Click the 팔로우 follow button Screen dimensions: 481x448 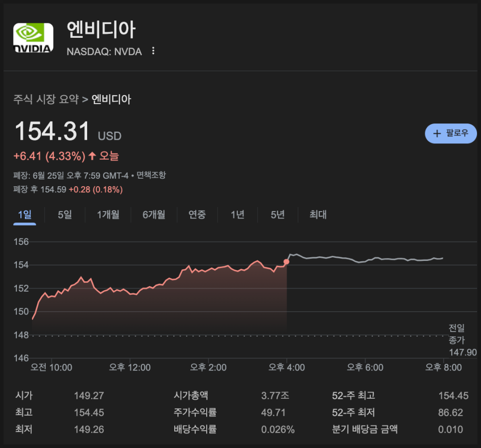(451, 133)
